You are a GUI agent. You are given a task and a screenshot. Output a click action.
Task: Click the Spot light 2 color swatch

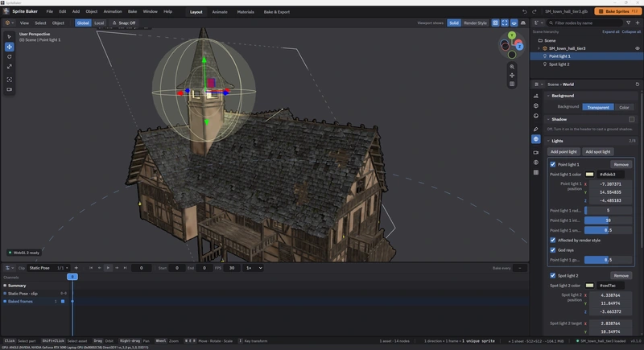tap(589, 286)
